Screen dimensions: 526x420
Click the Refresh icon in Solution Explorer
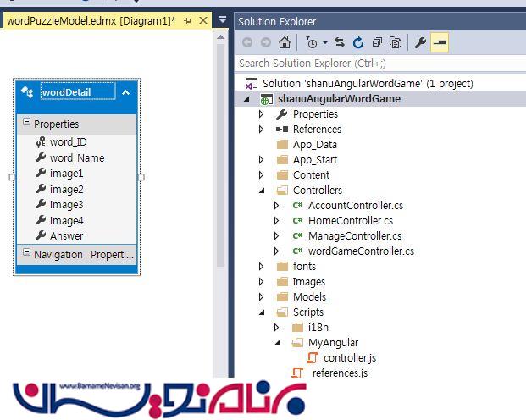358,42
